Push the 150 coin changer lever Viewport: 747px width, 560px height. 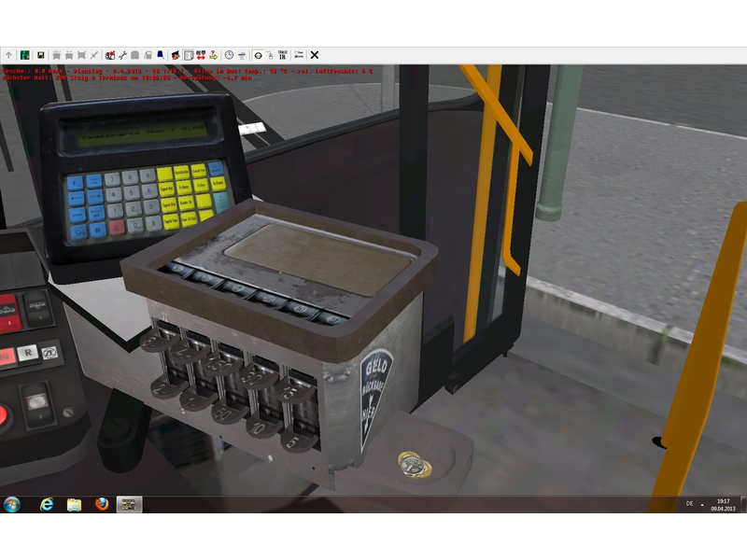[x=223, y=364]
